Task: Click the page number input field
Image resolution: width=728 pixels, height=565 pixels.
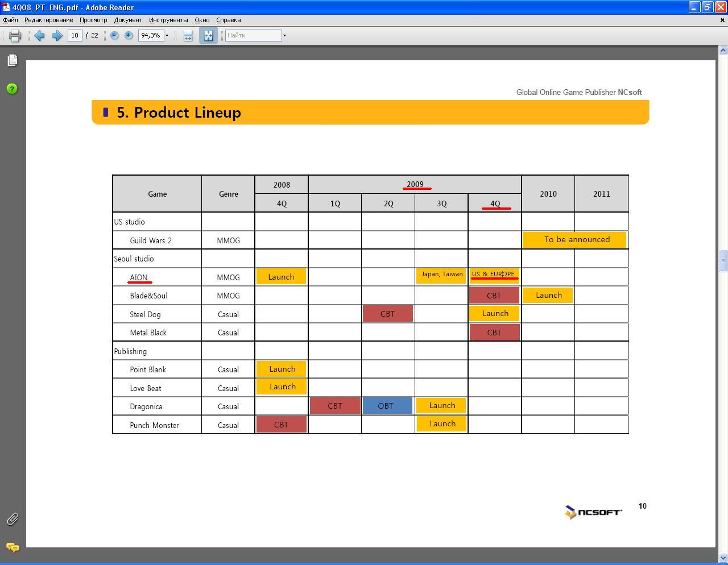Action: click(75, 35)
